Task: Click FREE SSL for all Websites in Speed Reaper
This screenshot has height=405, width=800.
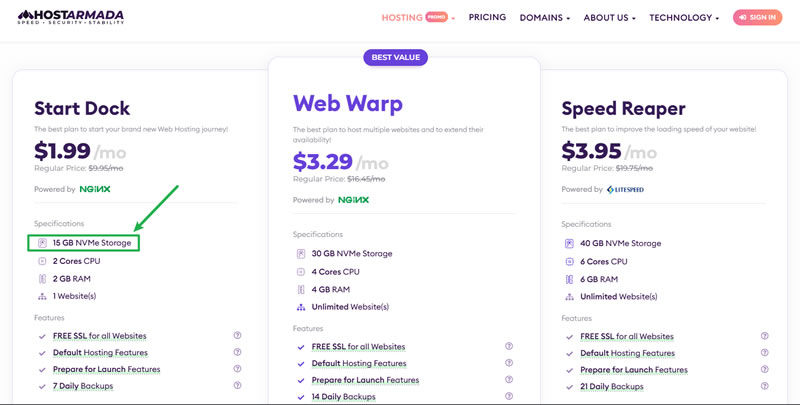Action: click(x=627, y=336)
